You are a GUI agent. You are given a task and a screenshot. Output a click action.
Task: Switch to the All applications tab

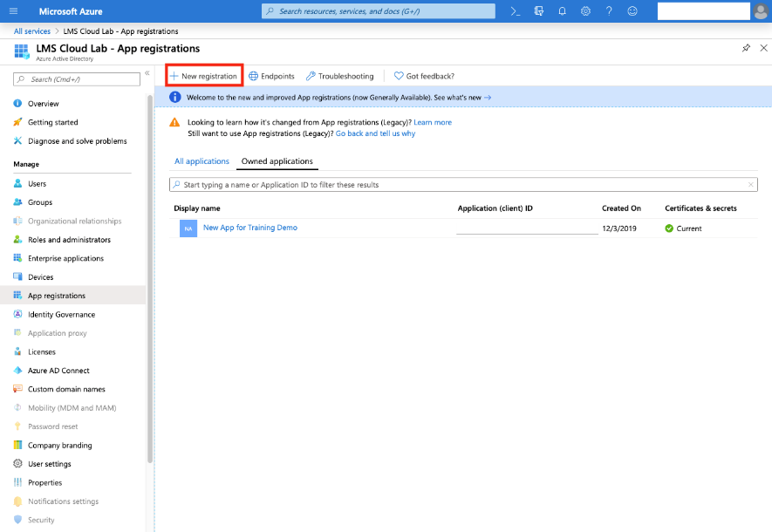(x=202, y=161)
